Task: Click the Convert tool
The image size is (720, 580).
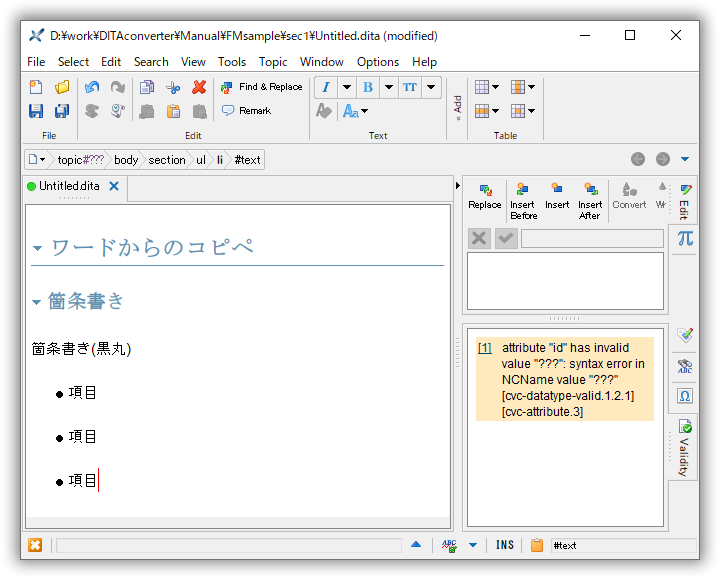Action: click(x=629, y=197)
